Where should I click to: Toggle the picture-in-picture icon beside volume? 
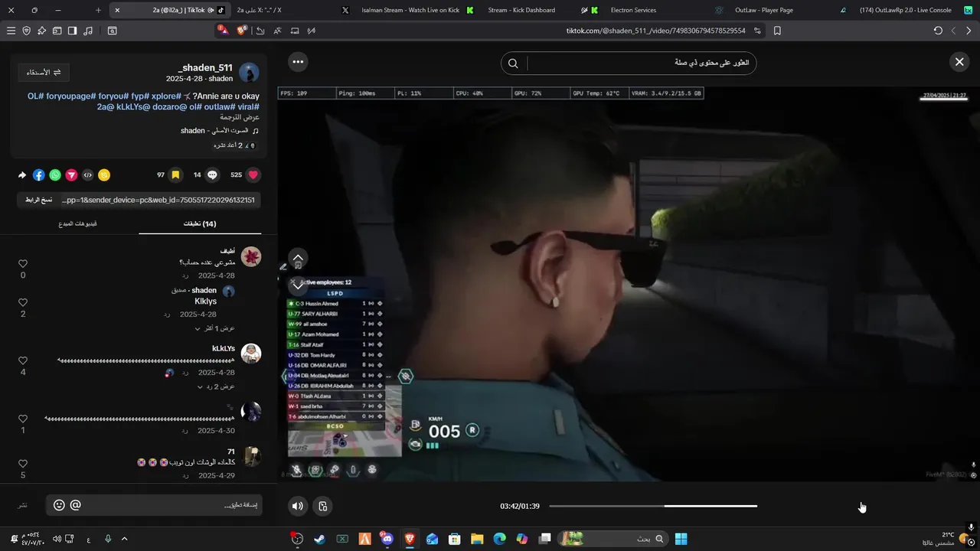pos(323,506)
